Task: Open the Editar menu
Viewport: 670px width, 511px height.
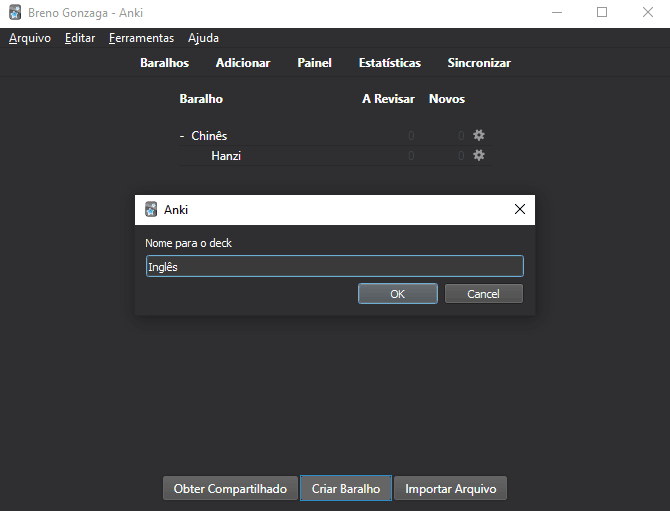Action: click(80, 38)
